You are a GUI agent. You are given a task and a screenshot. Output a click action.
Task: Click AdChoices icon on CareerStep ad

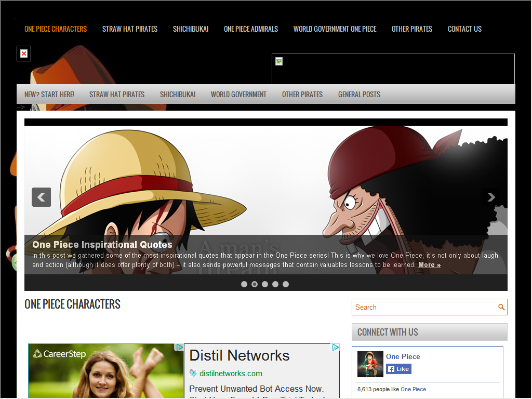pyautogui.click(x=179, y=347)
